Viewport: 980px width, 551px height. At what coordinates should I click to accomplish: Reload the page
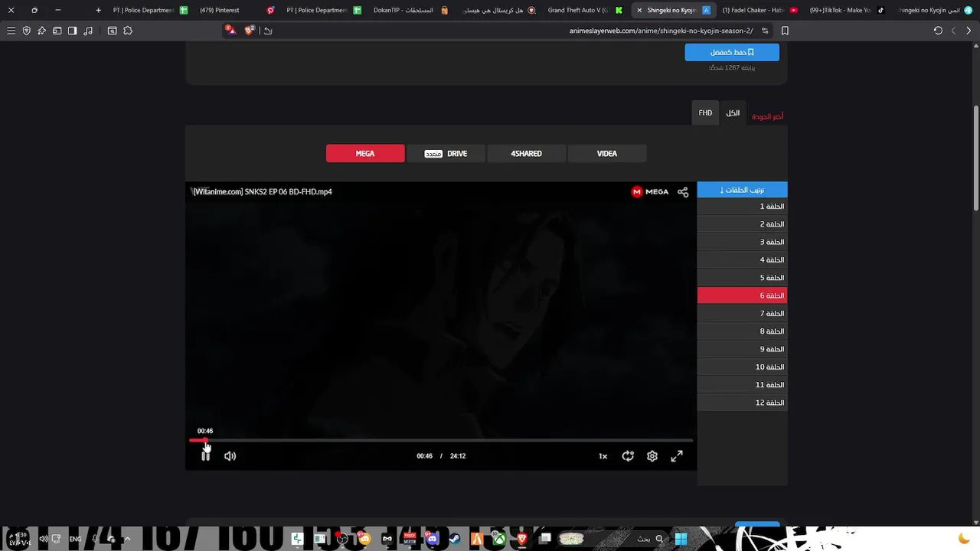[938, 31]
